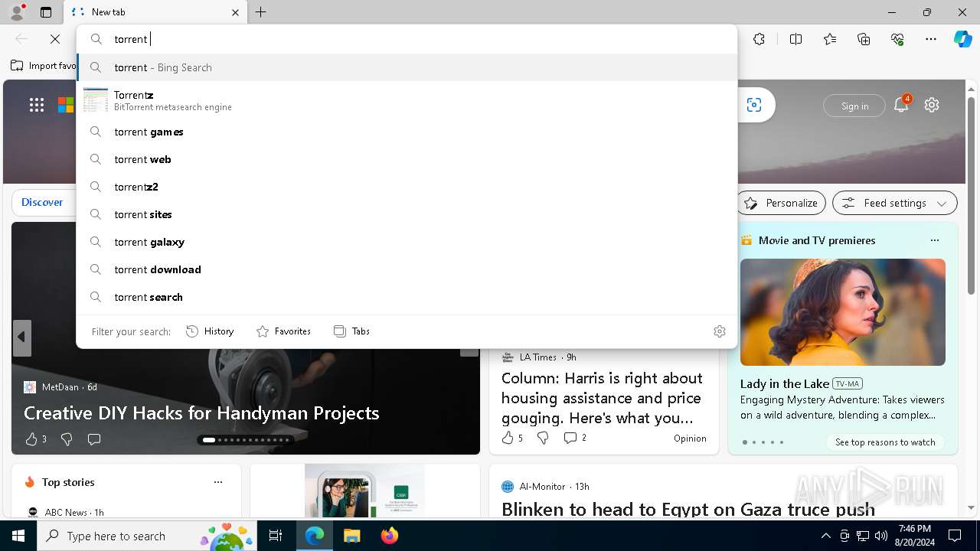Open Lady in the Lake thumbnail
The image size is (980, 551).
coord(843,312)
